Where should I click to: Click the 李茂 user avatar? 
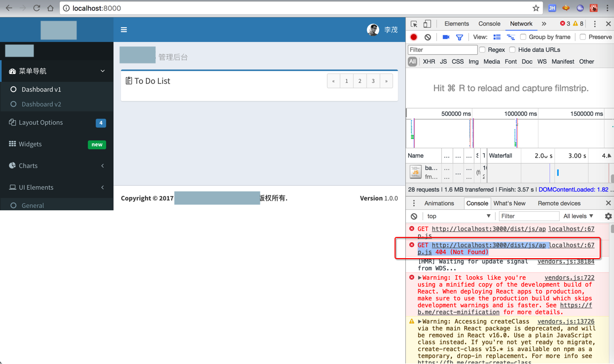pyautogui.click(x=373, y=30)
